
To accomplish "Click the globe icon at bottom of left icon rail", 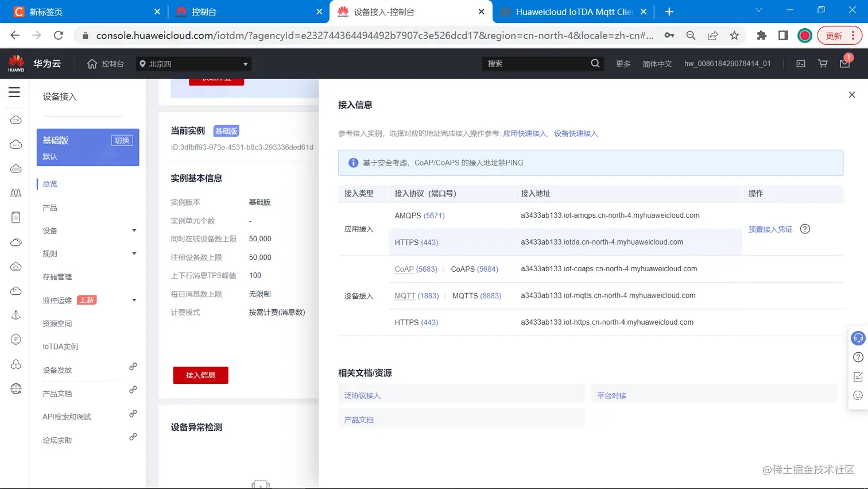I will (x=16, y=389).
